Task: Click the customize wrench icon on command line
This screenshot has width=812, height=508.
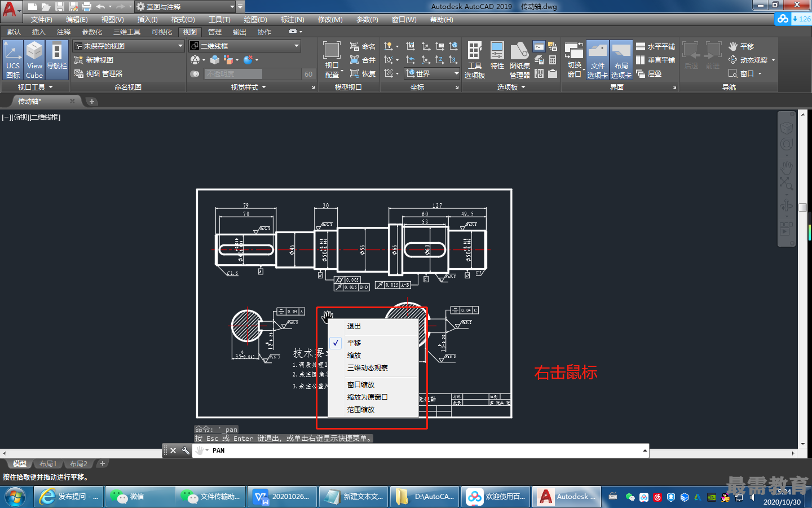Action: click(186, 450)
